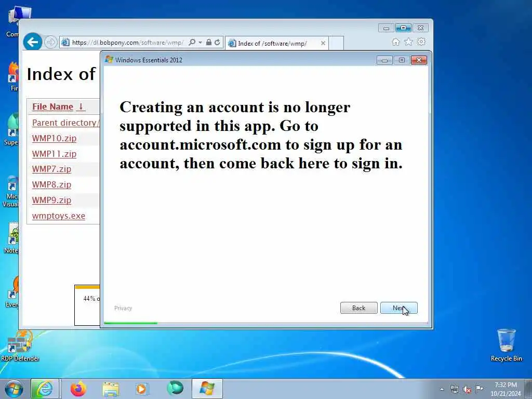532x399 pixels.
Task: Close the Windows Essentials 2012 window
Action: [419, 60]
